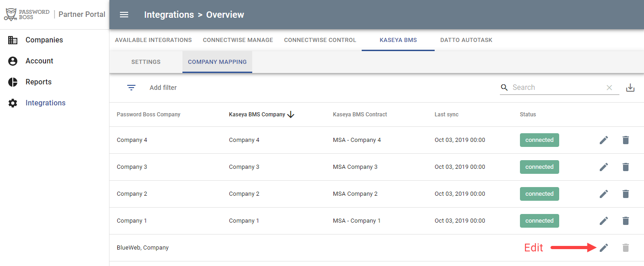Open the ConnectWise Manage tab
Image resolution: width=644 pixels, height=266 pixels.
238,40
